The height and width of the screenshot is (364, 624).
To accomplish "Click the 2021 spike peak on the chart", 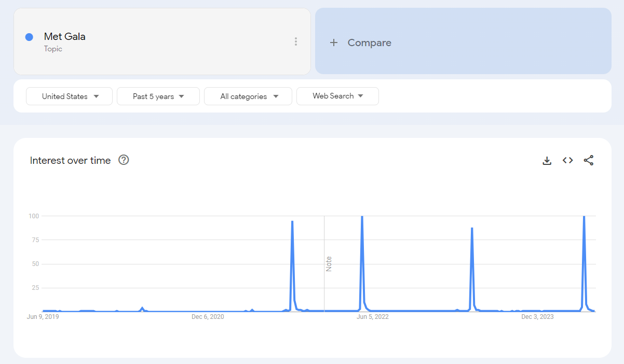I will 292,221.
